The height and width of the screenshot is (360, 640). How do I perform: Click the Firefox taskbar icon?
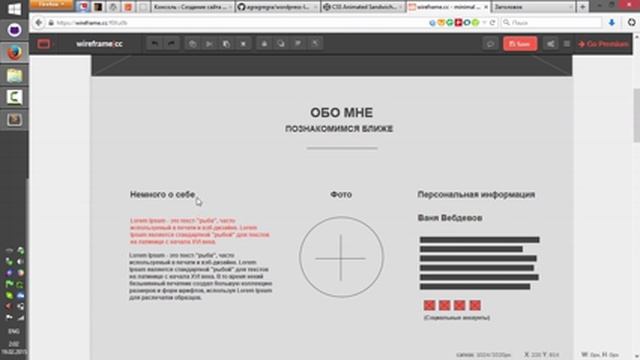point(14,53)
